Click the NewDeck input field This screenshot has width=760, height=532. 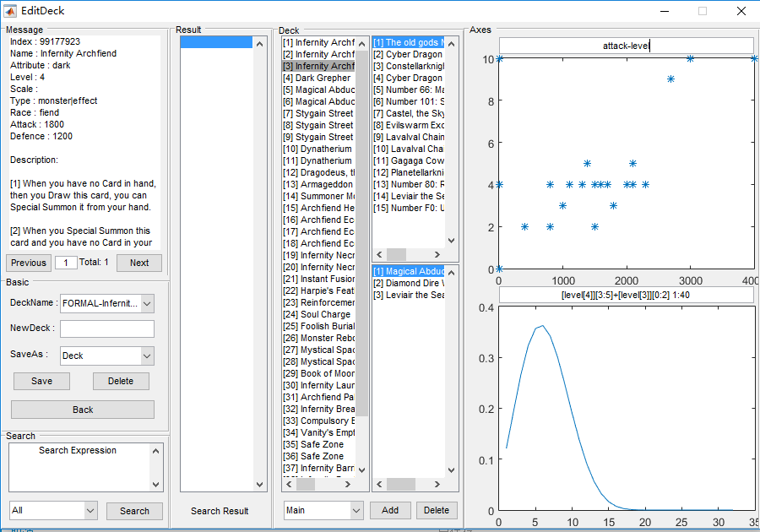(x=107, y=328)
